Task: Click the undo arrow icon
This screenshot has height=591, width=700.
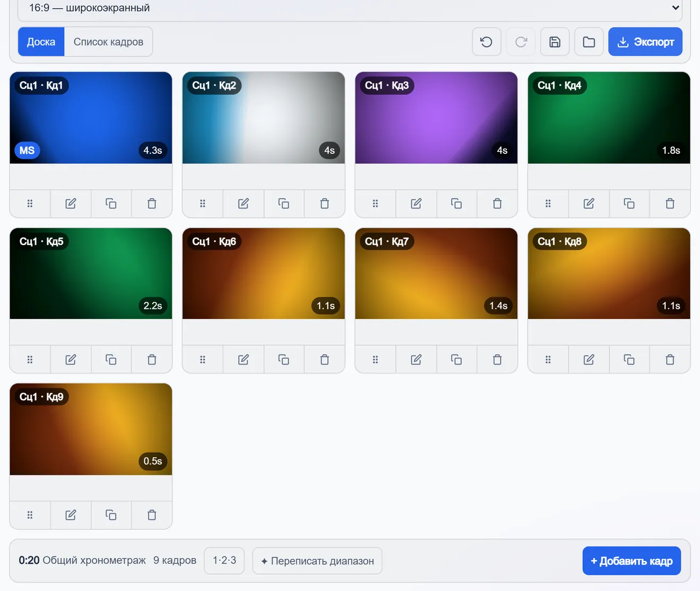Action: coord(486,42)
